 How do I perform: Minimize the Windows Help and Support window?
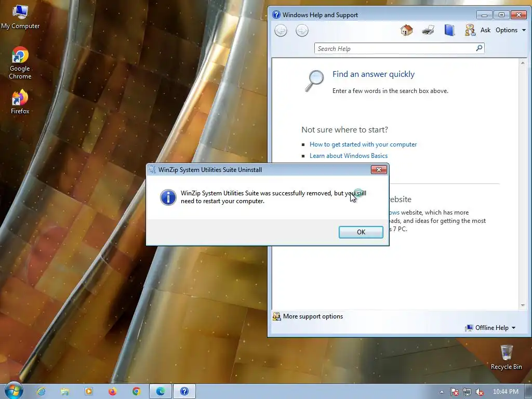pyautogui.click(x=484, y=15)
